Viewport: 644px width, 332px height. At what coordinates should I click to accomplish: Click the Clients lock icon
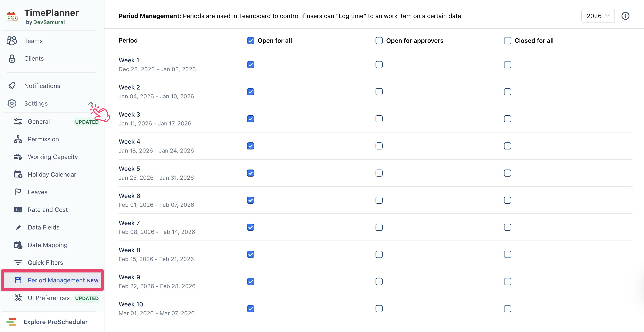point(12,58)
